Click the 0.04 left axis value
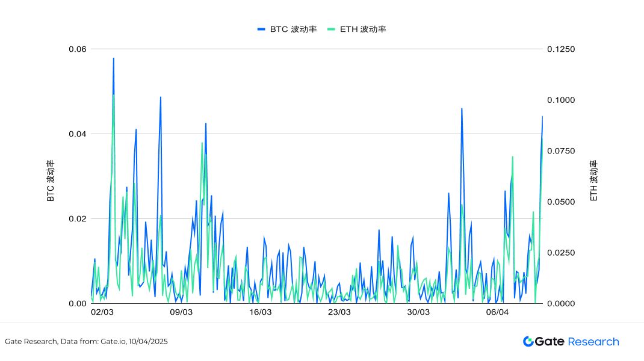 (x=78, y=134)
